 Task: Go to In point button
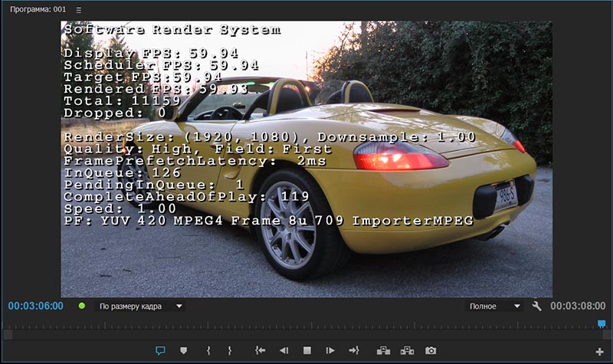coord(261,351)
